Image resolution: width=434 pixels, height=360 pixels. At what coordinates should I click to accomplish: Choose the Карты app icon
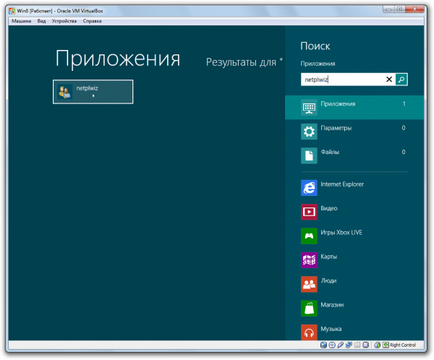(x=309, y=260)
